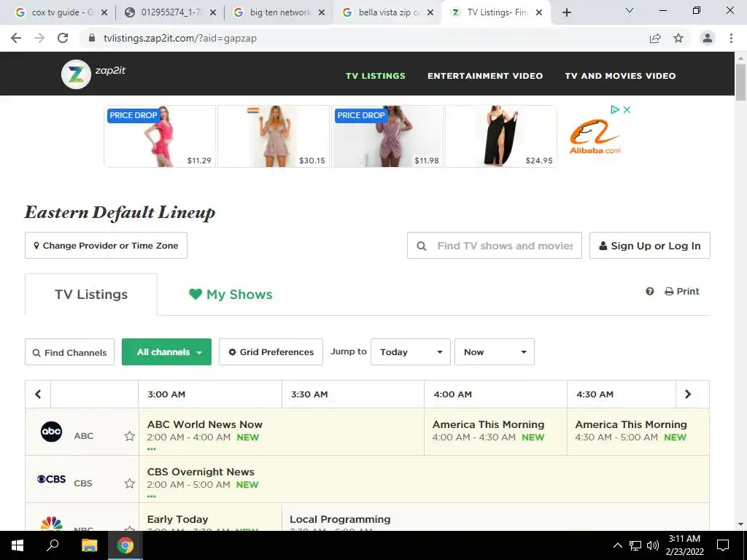Viewport: 747px width, 560px height.
Task: Open the $11.29 red outfit ad thumbnail
Action: tap(160, 136)
